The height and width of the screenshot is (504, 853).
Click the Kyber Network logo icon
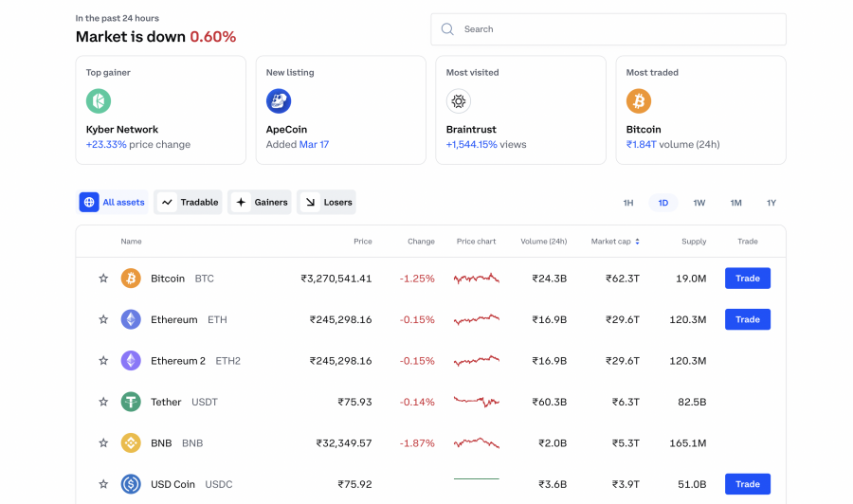99,101
